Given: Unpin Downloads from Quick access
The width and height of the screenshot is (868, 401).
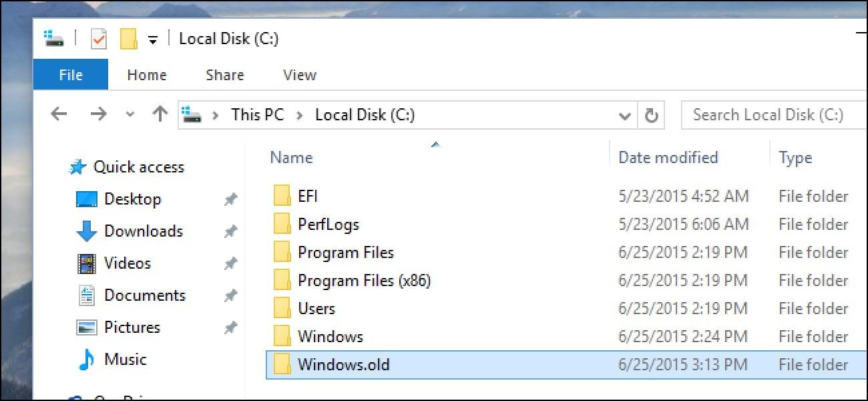Looking at the screenshot, I should [230, 231].
